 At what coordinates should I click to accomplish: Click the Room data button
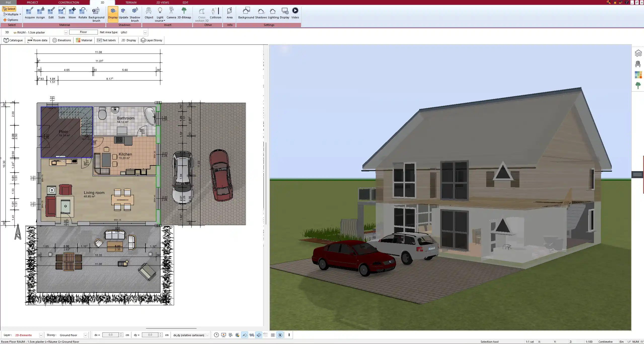(37, 40)
